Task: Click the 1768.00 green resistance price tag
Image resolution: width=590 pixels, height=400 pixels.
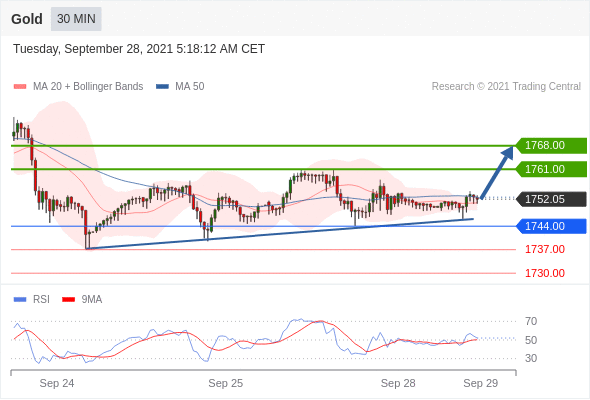Action: (x=551, y=145)
